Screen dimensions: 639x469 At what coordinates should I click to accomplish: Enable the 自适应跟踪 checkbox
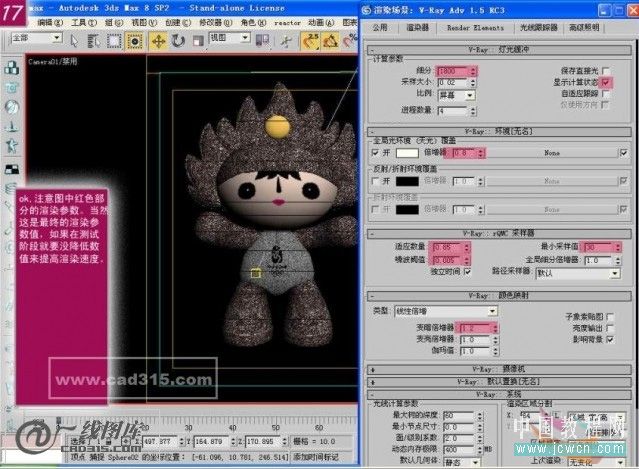(x=605, y=93)
